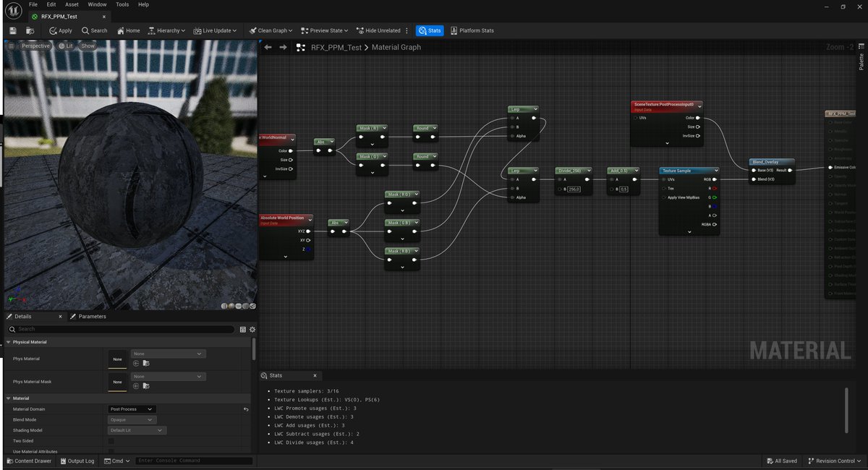Click the Material Graph breadcrumb
The image size is (868, 470).
click(396, 47)
